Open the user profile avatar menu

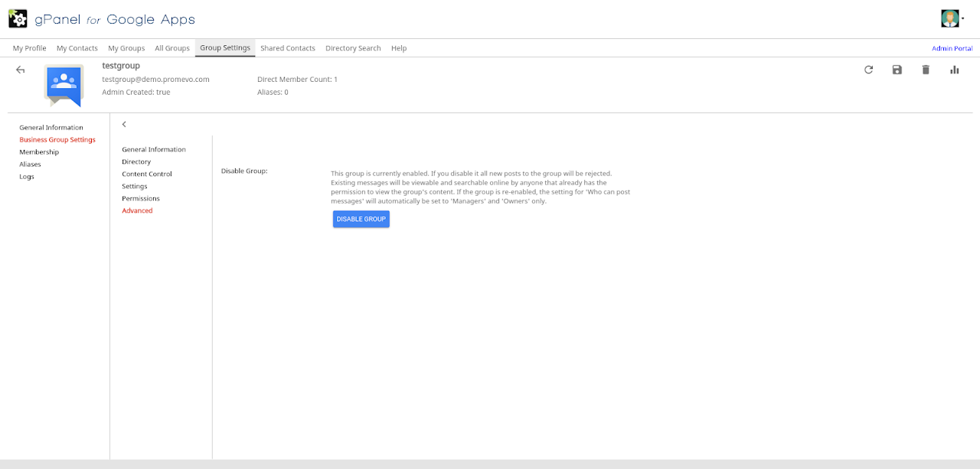pyautogui.click(x=952, y=18)
